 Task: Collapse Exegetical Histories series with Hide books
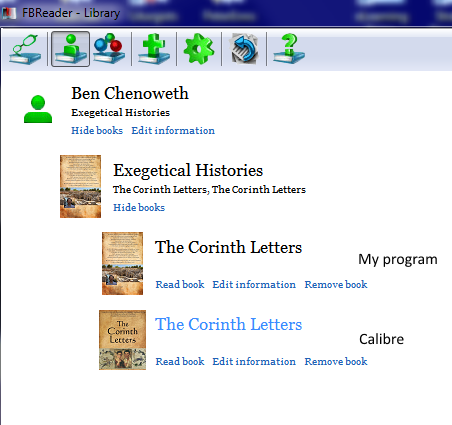pyautogui.click(x=139, y=207)
